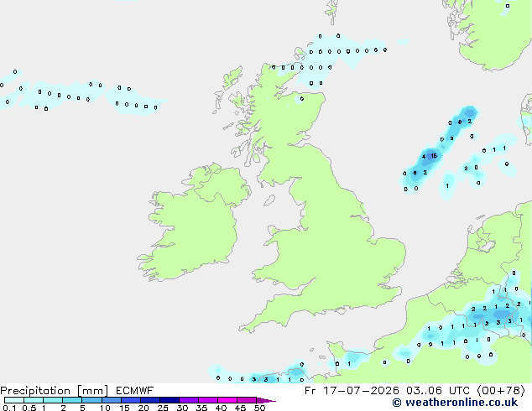The height and width of the screenshot is (411, 532).
Task: Click the 'UTC' label
Action: click(459, 391)
